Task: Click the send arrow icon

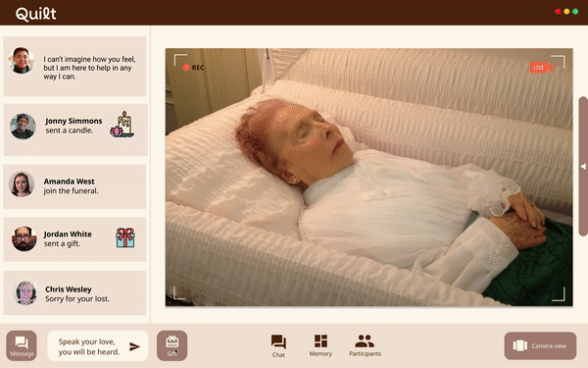Action: pyautogui.click(x=134, y=346)
